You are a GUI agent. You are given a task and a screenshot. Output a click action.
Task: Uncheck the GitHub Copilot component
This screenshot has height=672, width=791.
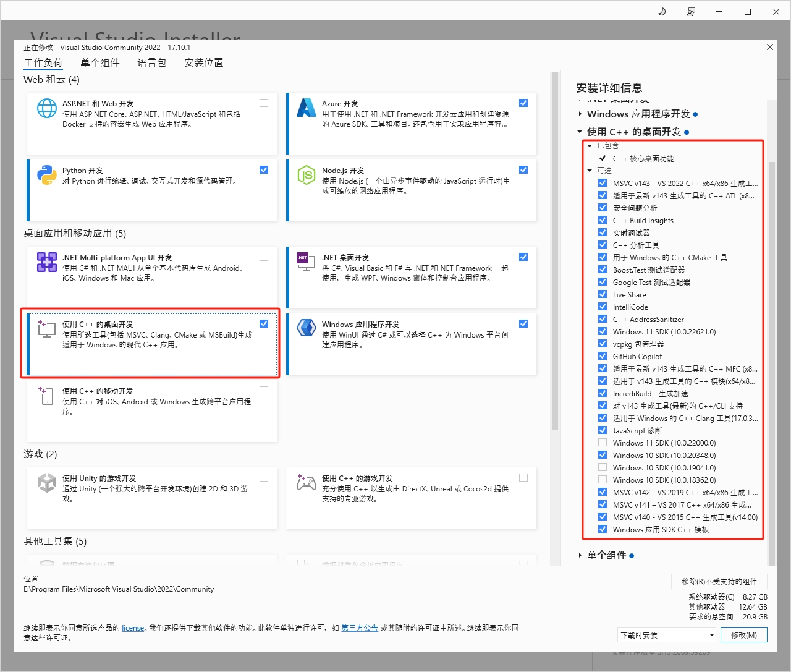[603, 356]
